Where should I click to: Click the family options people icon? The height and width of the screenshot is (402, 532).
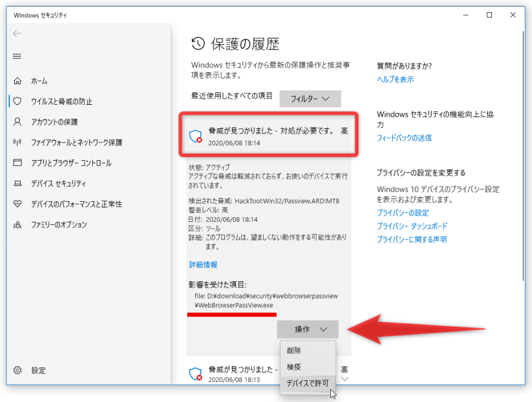click(x=17, y=225)
